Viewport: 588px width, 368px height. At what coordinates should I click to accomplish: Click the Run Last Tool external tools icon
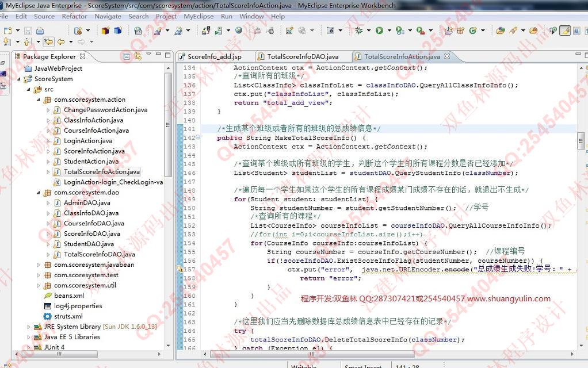pyautogui.click(x=421, y=30)
